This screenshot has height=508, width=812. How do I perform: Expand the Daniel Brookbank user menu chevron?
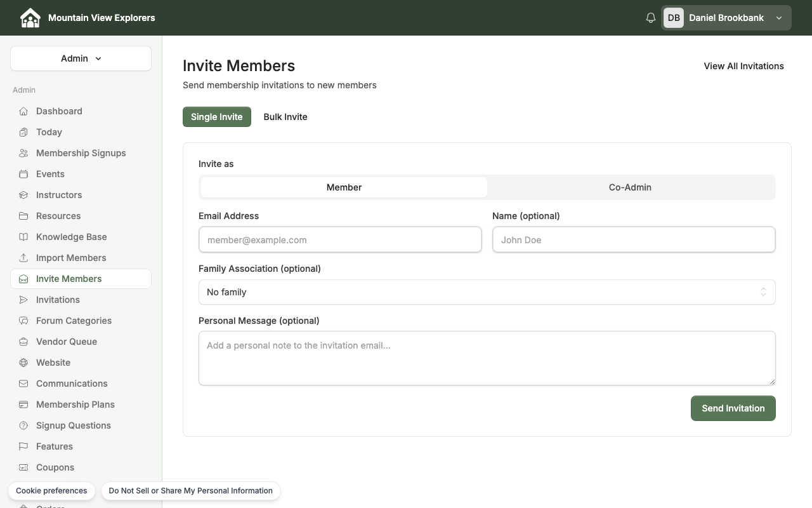779,18
